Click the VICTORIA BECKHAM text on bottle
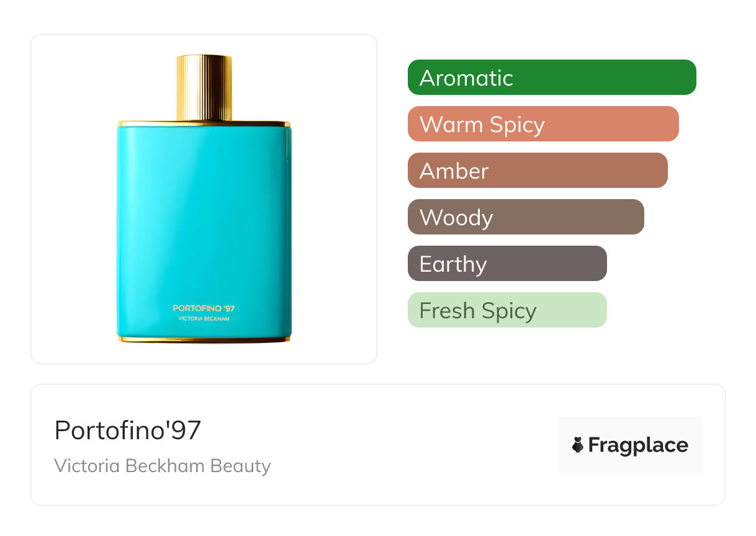 (x=204, y=318)
